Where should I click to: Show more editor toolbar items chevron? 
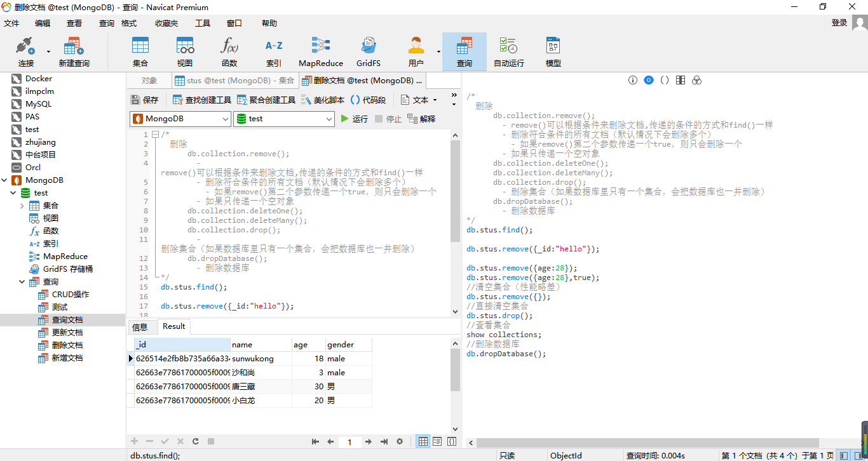click(x=454, y=95)
